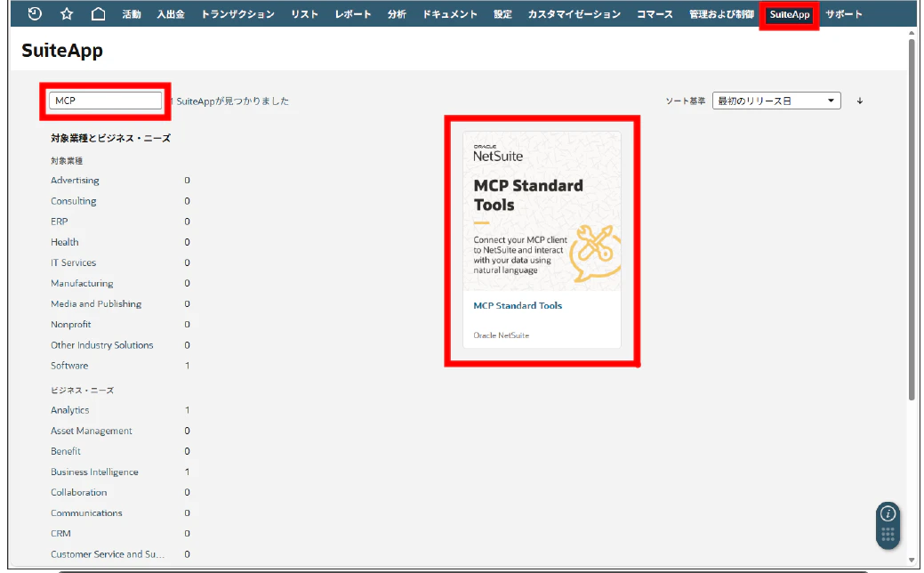Filter by Business Intelligence

94,472
